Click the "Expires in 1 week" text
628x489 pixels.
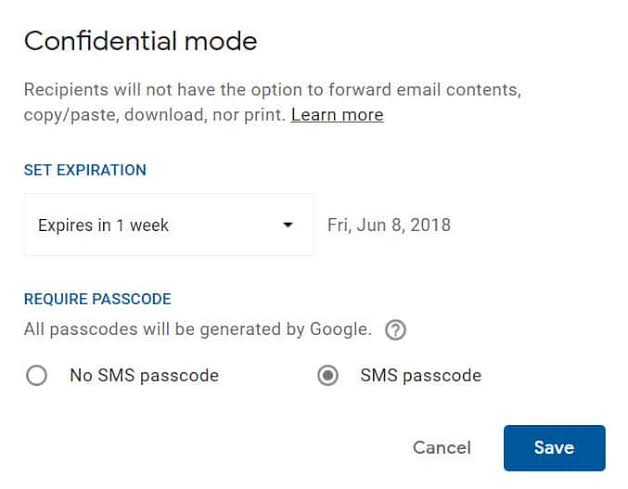103,225
